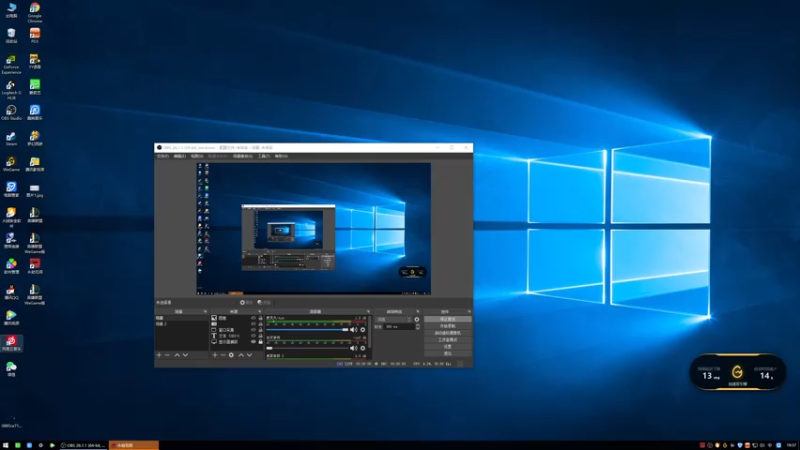Click the accelerator widget center logo

pos(737,372)
